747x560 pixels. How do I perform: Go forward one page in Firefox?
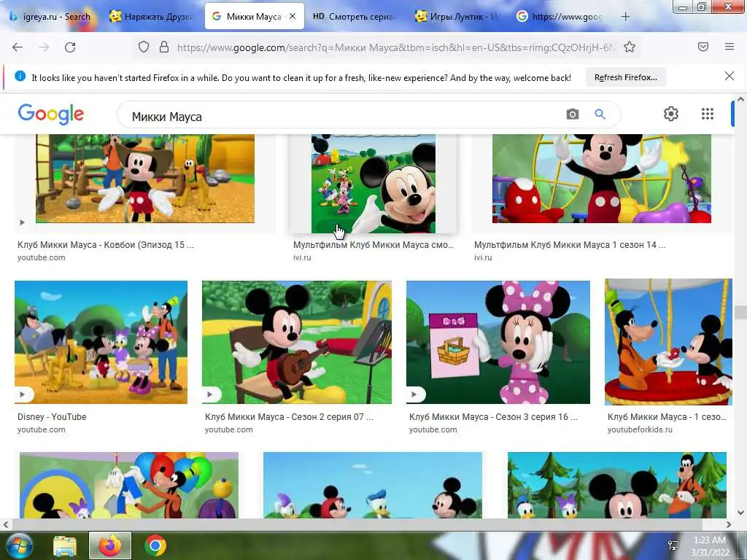(44, 47)
